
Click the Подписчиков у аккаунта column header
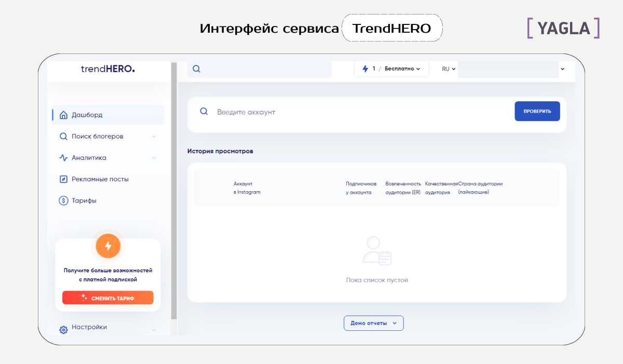click(361, 188)
